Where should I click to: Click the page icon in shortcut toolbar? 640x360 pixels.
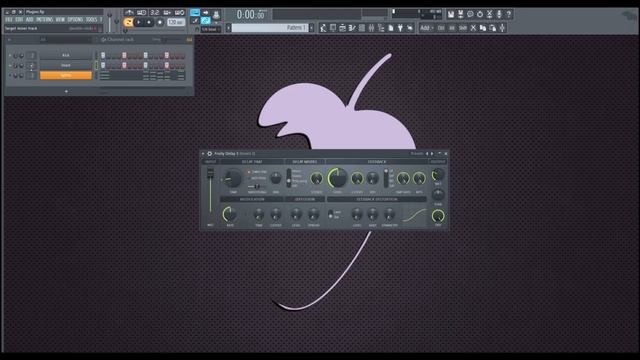(x=391, y=28)
